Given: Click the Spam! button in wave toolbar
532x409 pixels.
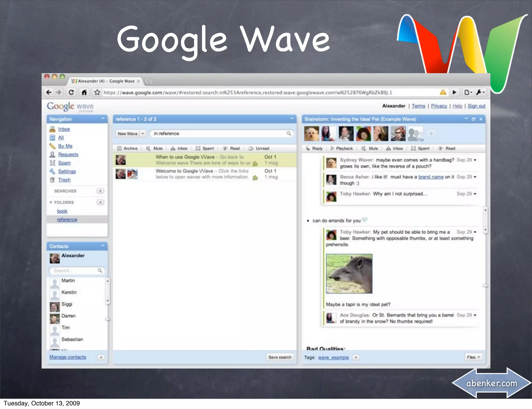Looking at the screenshot, I should coord(420,148).
